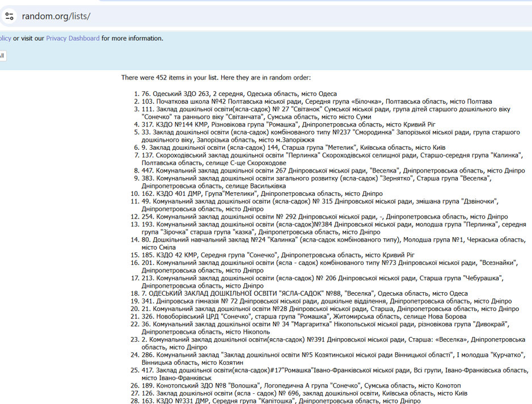Select entry "341. Дніпровська гімназія № 72"
Screen dimensions: 532x404
(x=327, y=301)
